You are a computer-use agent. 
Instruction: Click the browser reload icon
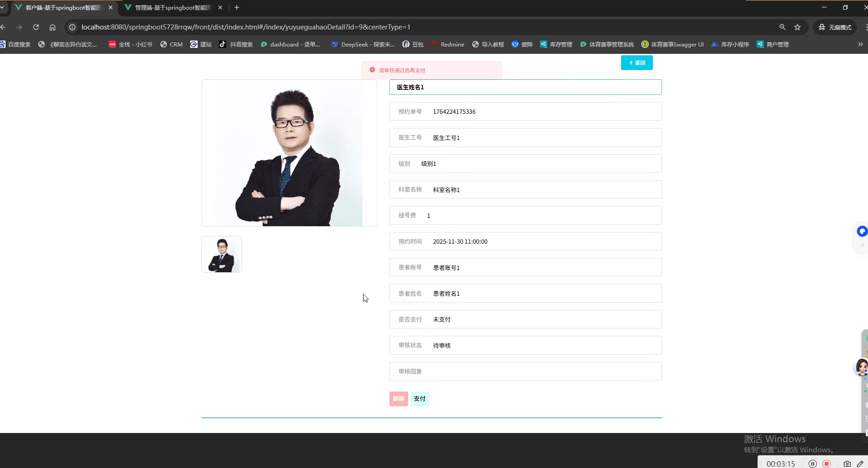tap(36, 27)
